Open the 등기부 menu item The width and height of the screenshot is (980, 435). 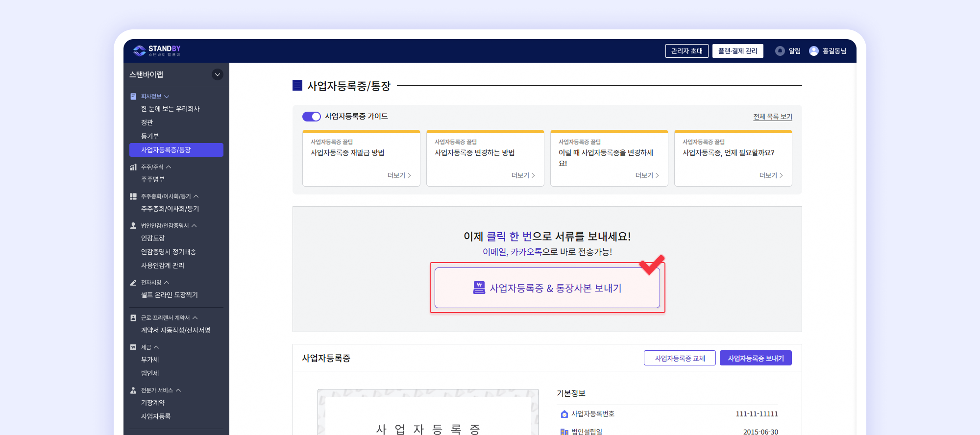pos(150,136)
